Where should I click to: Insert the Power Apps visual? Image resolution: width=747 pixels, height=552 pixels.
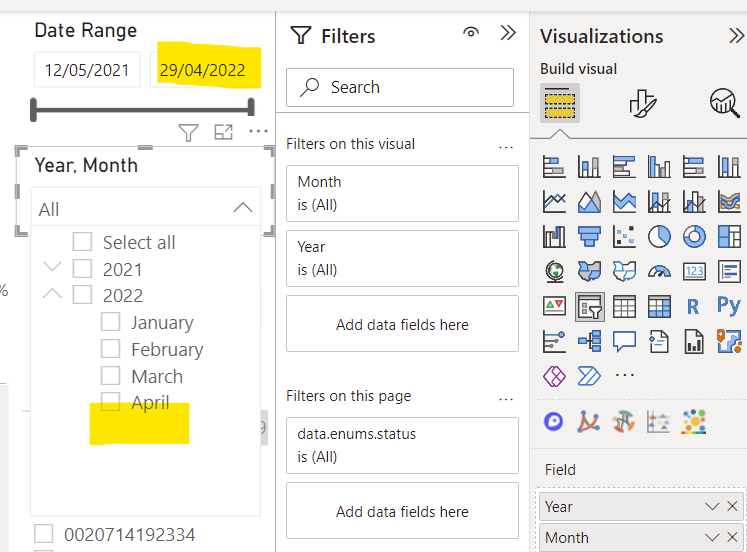554,376
